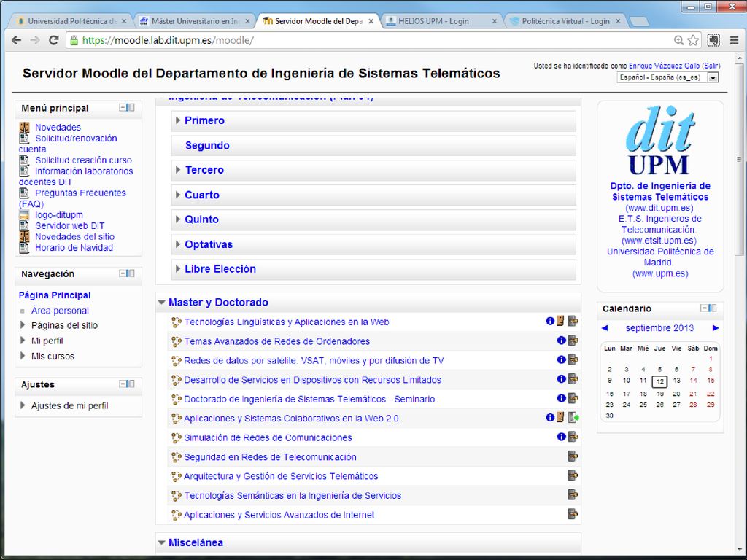747x560 pixels.
Task: Hide the Ajustes block
Action: click(123, 384)
